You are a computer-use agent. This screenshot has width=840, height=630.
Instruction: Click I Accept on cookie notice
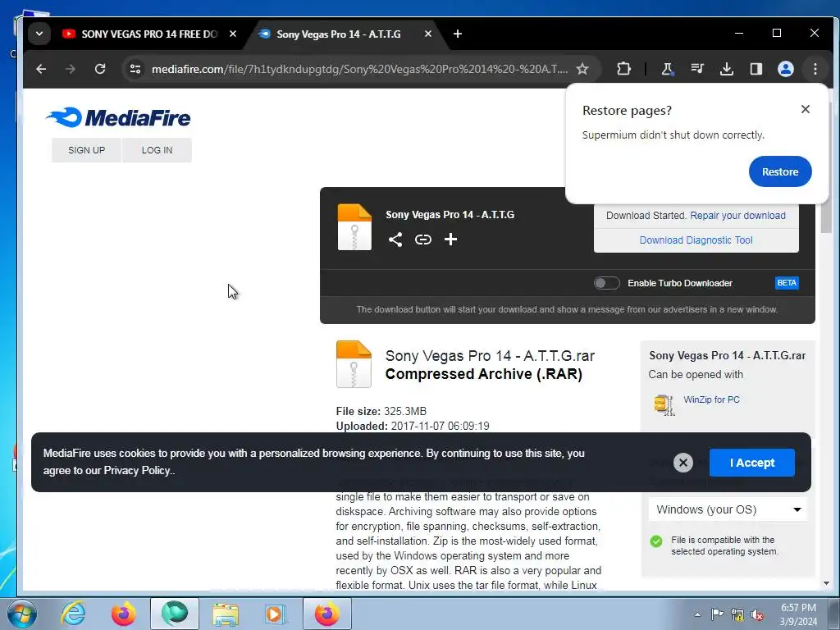pos(751,463)
